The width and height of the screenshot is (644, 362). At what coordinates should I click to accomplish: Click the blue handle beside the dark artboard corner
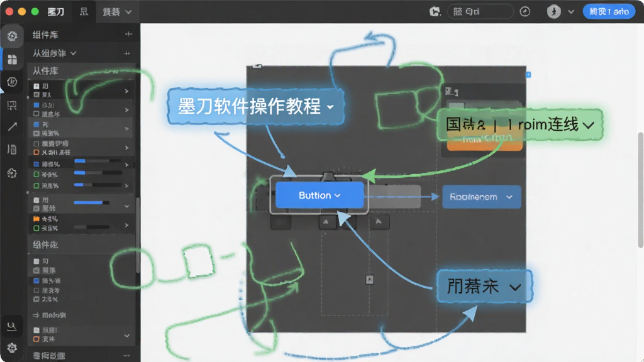[x=528, y=75]
